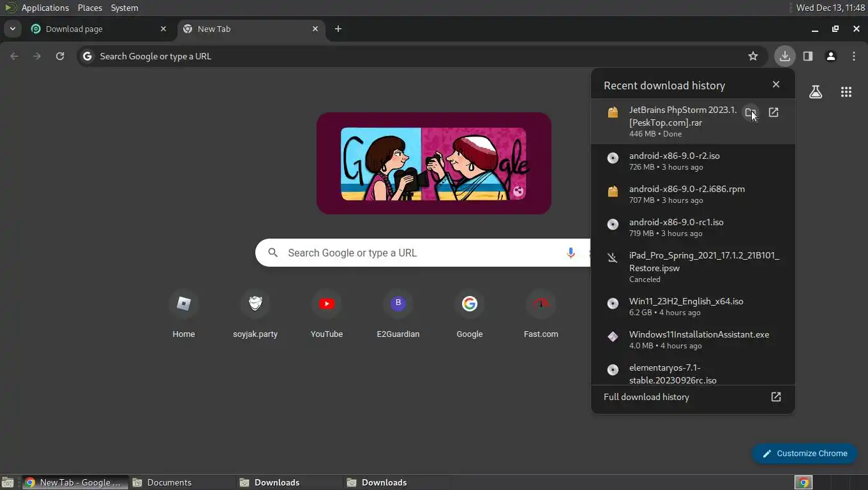
Task: Open Fast.com shortcut tile
Action: (x=541, y=313)
